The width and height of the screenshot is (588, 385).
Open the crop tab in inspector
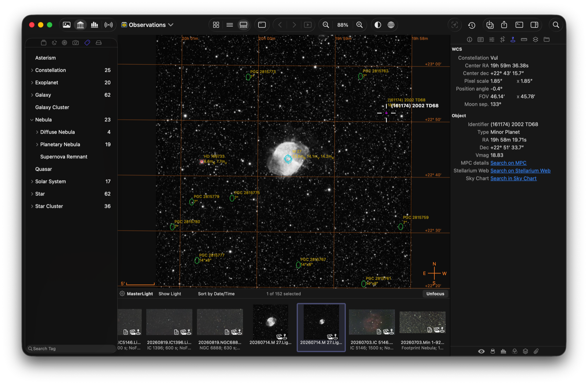click(502, 40)
